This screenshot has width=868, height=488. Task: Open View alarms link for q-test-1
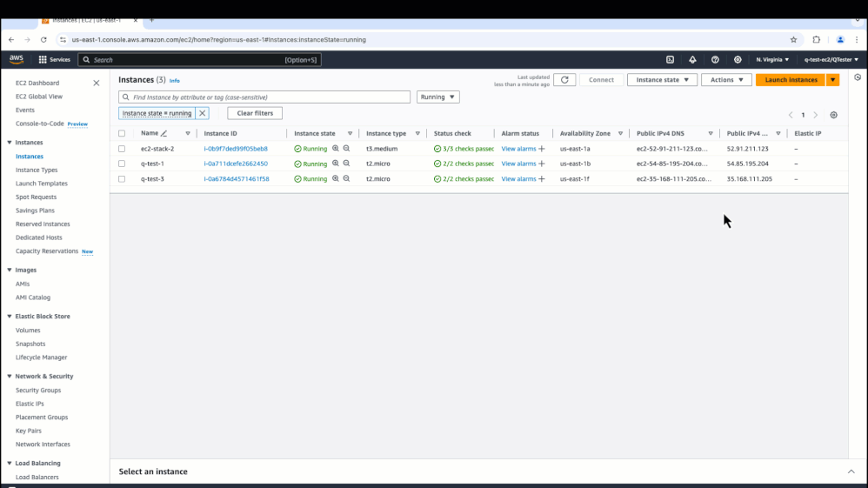point(518,164)
